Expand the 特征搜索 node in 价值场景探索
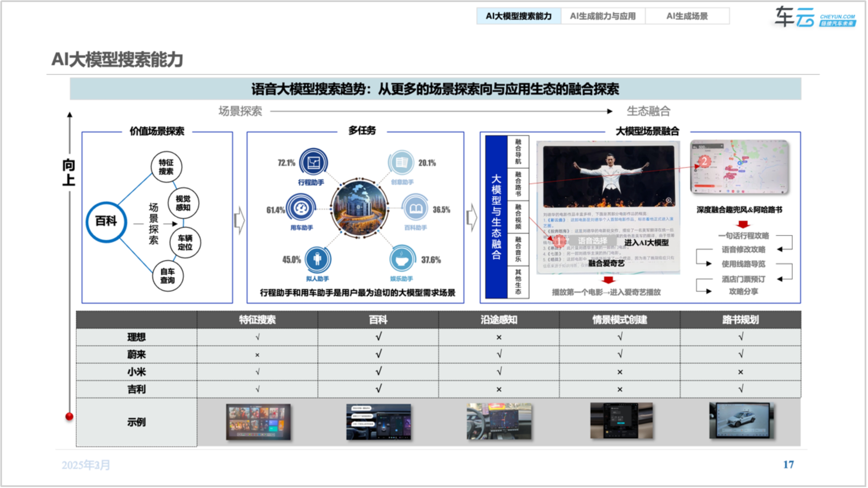The width and height of the screenshot is (868, 488). pos(167,167)
